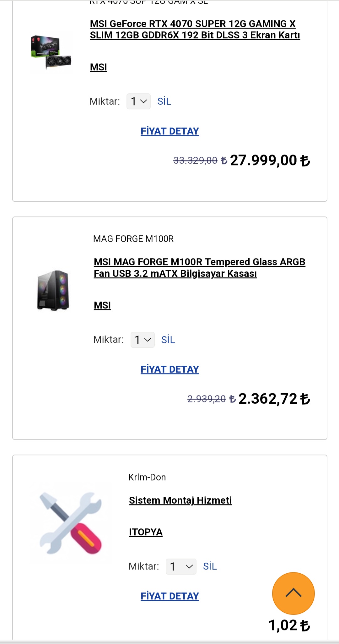Click the orange scroll-to-top arrow button
The image size is (339, 644).
tap(293, 593)
